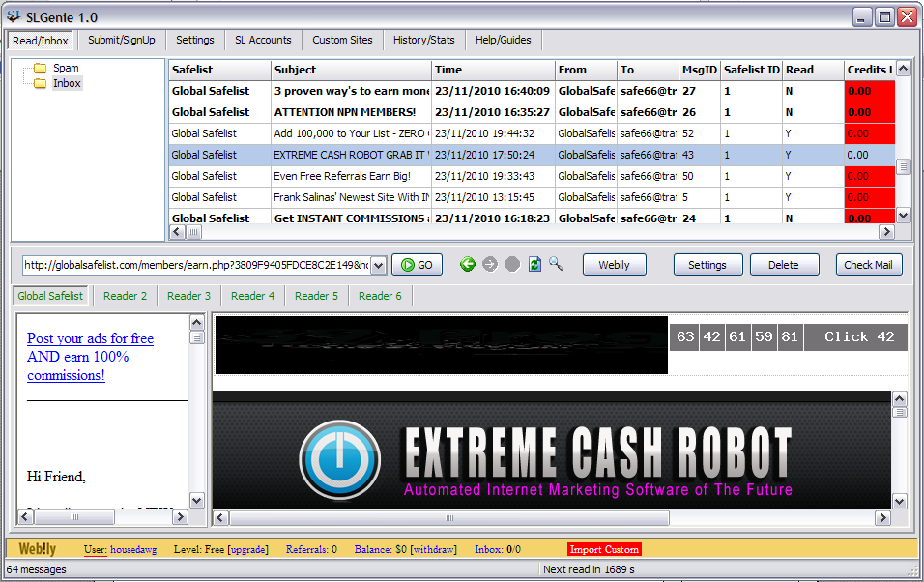Image resolution: width=924 pixels, height=582 pixels.
Task: Sort by the Read column header
Action: (x=813, y=70)
